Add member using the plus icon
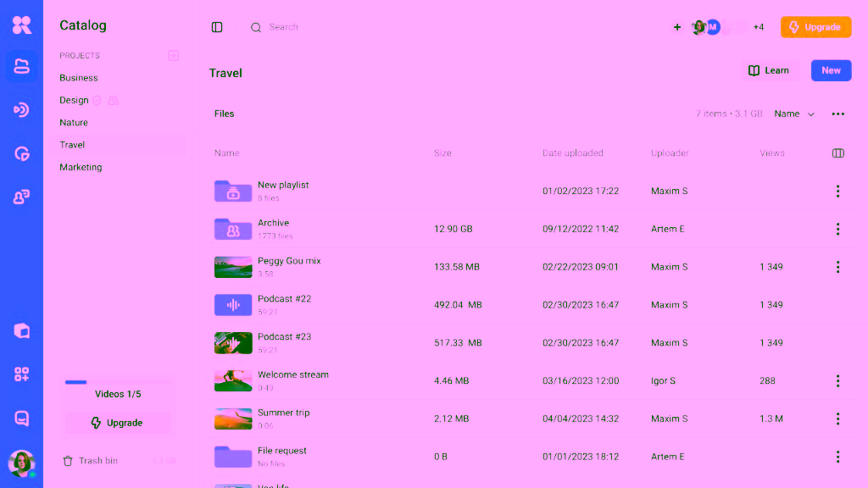This screenshot has height=488, width=868. click(x=677, y=27)
